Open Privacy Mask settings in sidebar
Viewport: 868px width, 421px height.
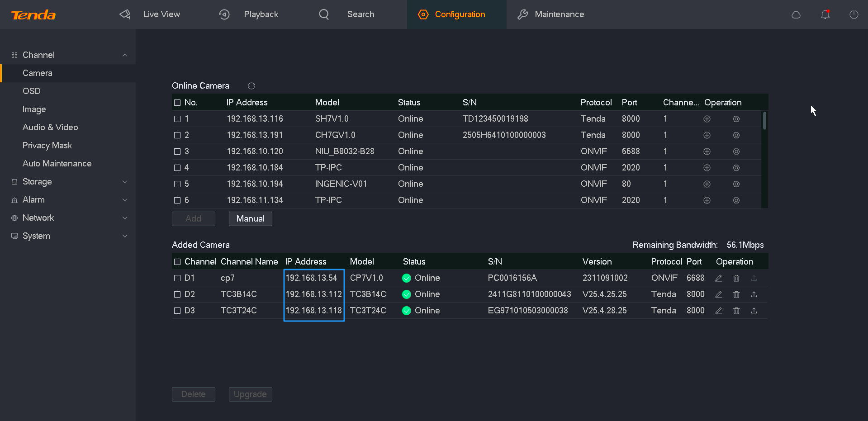(x=47, y=146)
